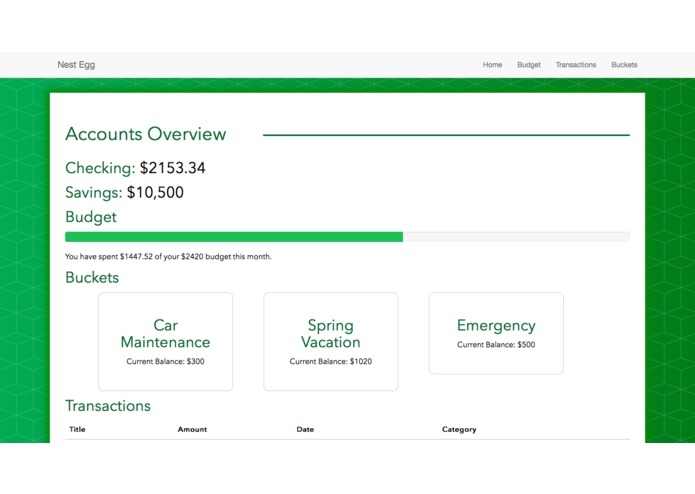Image resolution: width=695 pixels, height=494 pixels.
Task: Click the Category column header
Action: [459, 429]
